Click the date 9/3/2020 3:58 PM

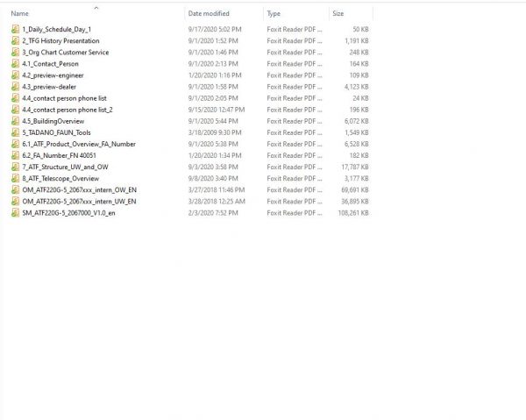(x=213, y=167)
